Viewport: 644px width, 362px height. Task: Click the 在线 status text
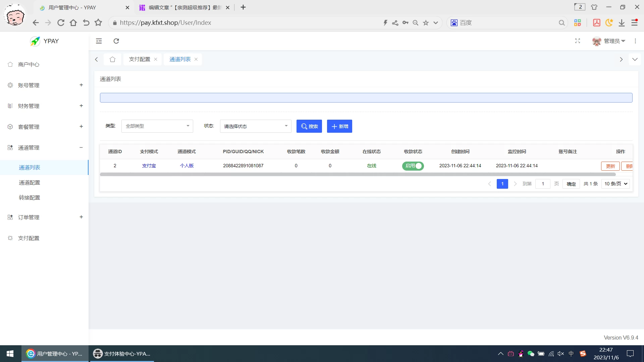[x=372, y=166]
